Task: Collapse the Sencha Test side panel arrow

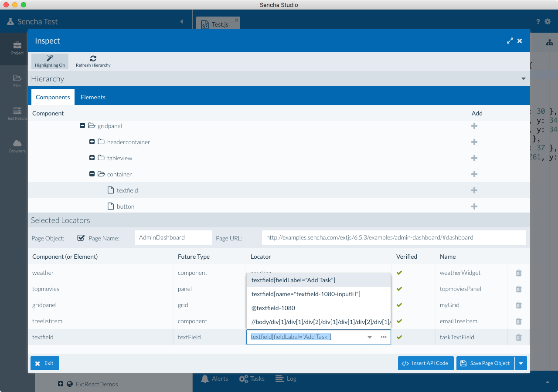Action: click(181, 21)
